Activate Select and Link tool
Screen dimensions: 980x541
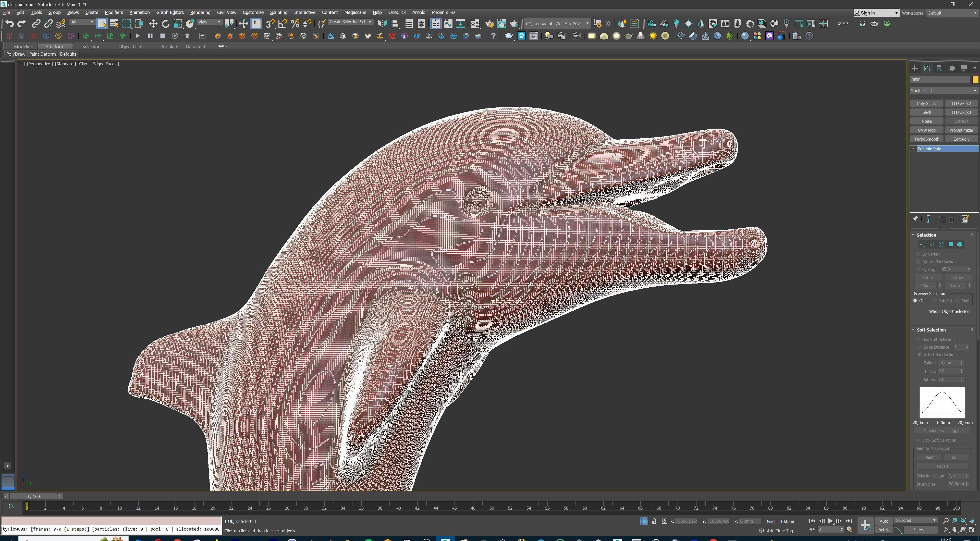[x=36, y=23]
